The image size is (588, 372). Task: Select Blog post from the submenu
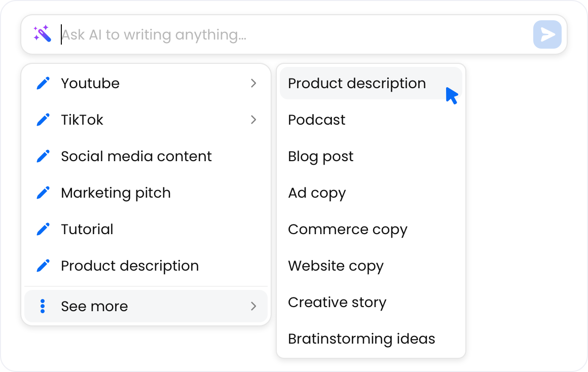(x=320, y=156)
